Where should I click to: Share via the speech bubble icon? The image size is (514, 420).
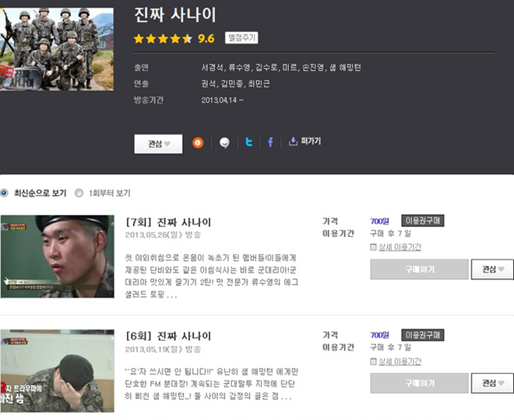pos(224,143)
